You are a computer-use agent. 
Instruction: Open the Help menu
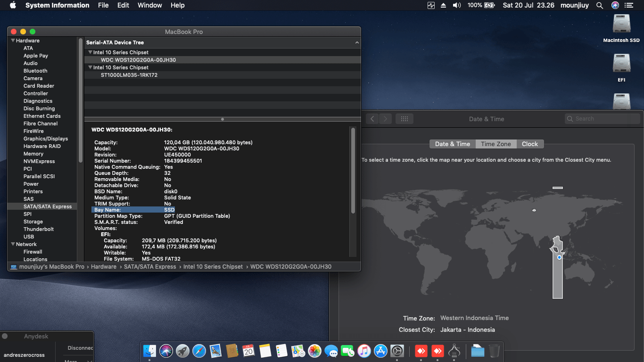click(178, 5)
